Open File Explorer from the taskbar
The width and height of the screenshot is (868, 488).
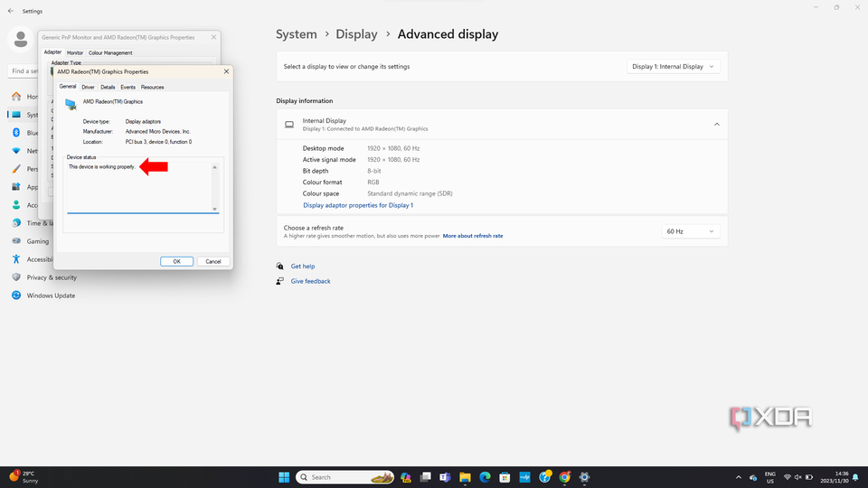point(465,477)
